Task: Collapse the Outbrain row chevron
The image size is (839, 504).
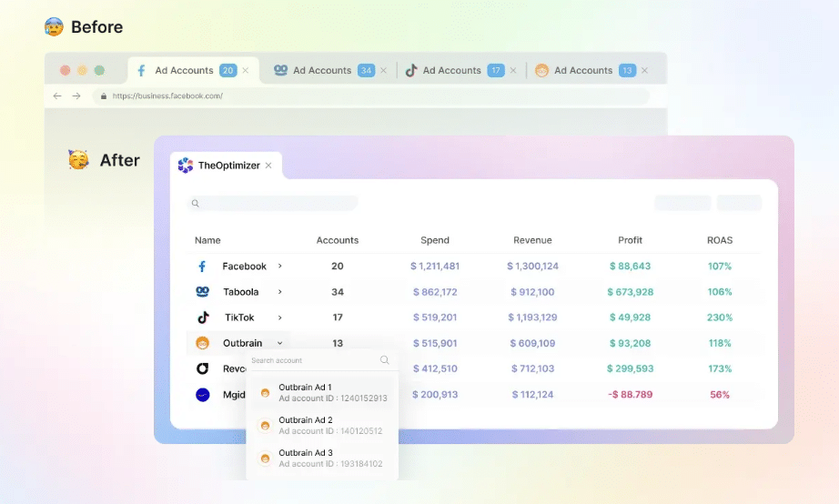Action: (x=280, y=343)
